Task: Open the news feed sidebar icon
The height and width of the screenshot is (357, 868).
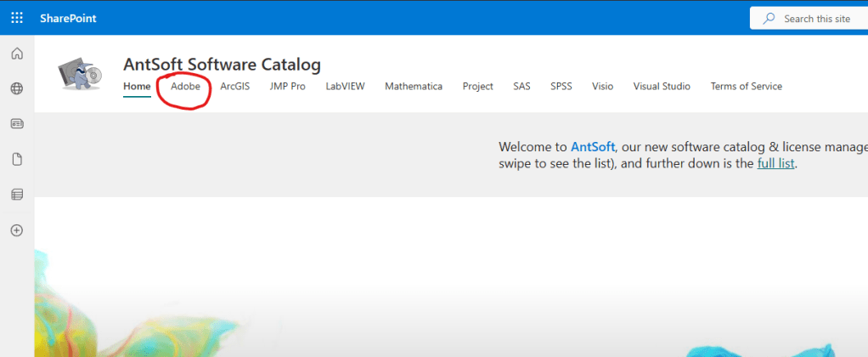Action: pos(17,123)
